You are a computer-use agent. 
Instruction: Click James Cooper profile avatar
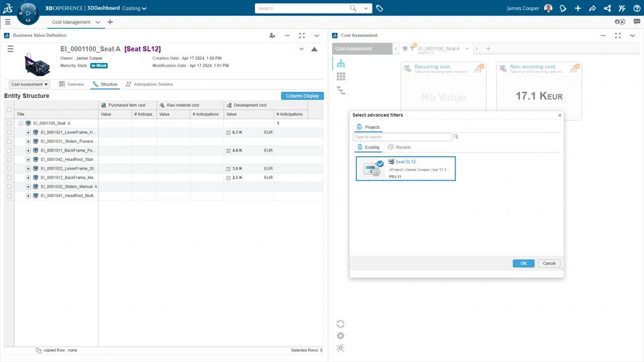(x=548, y=8)
